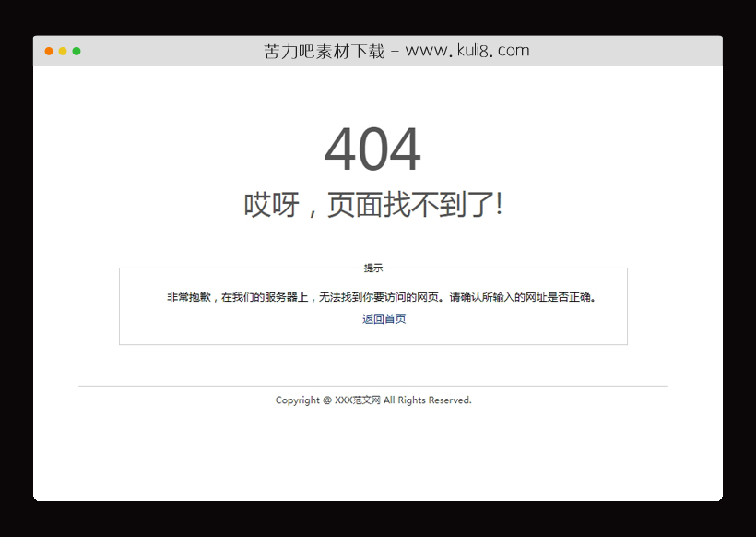The height and width of the screenshot is (537, 756).
Task: Click the green traffic light dot
Action: [77, 51]
